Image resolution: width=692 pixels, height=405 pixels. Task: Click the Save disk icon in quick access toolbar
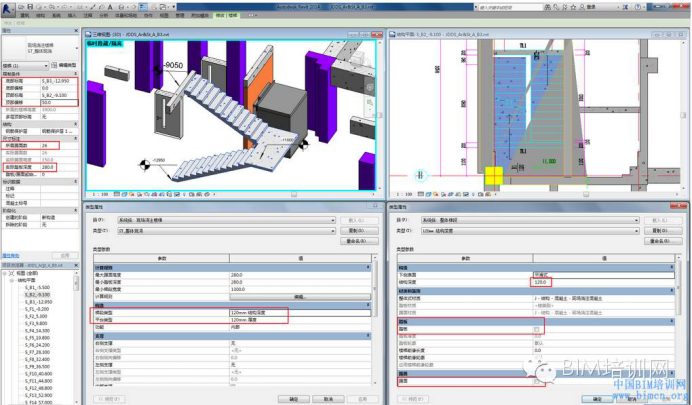click(x=30, y=7)
